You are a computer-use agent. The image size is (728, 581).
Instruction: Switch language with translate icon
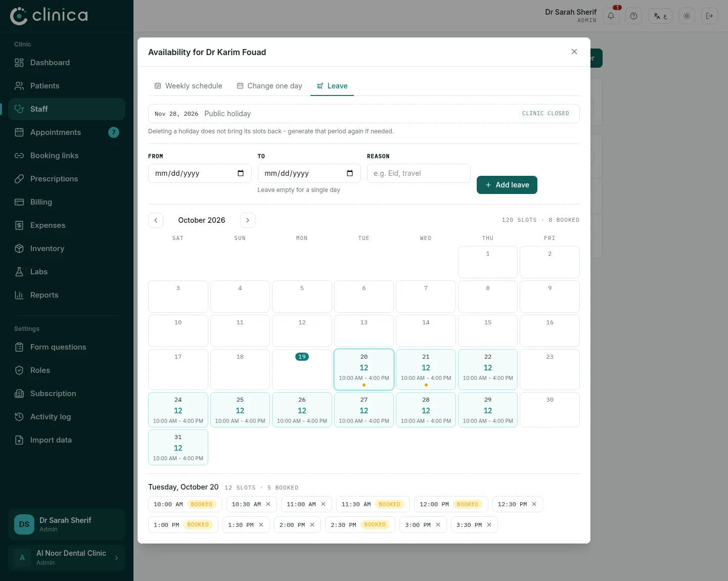tap(660, 16)
